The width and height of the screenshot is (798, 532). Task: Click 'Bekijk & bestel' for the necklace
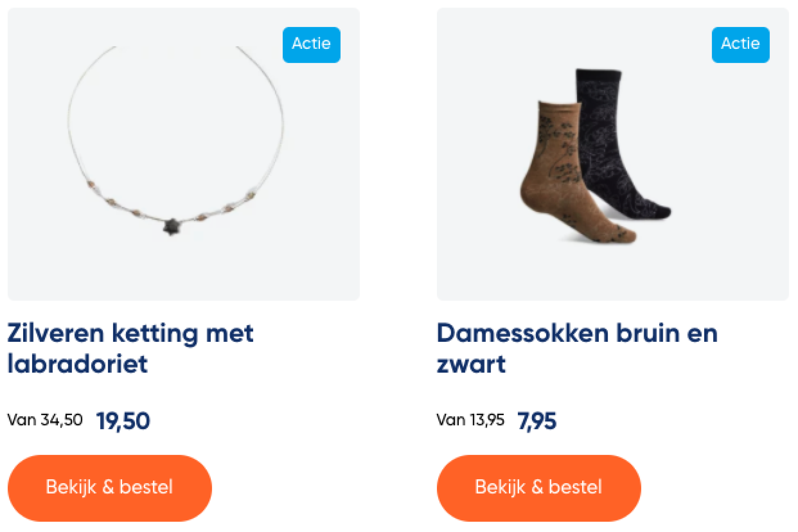pyautogui.click(x=110, y=488)
